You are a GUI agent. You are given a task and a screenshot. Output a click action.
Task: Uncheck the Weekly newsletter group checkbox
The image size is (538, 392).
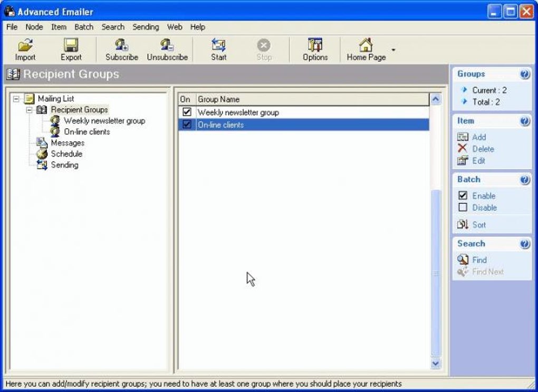pos(187,111)
